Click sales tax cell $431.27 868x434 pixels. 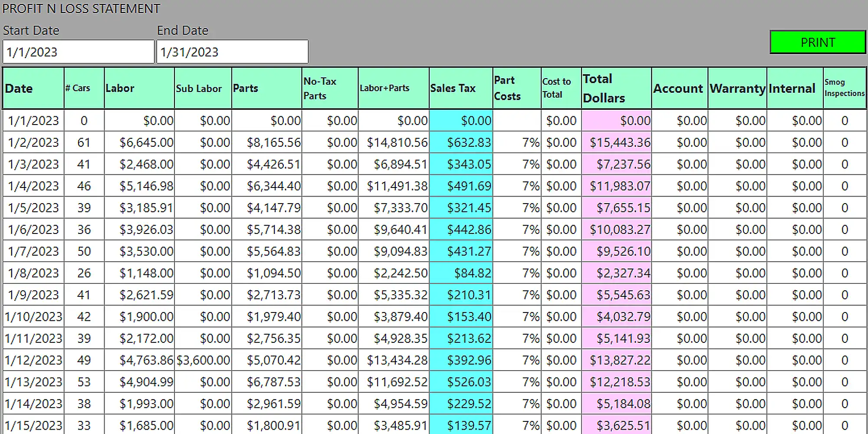461,251
